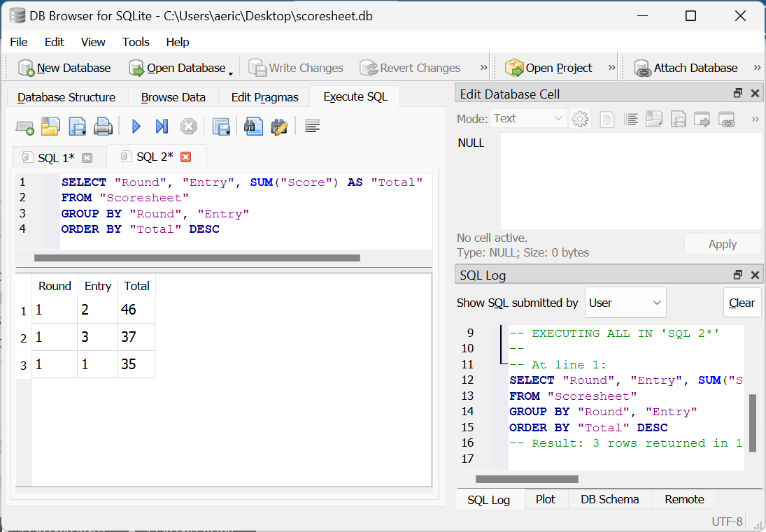Open the Show SQL submitted by dropdown
The width and height of the screenshot is (766, 532).
625,303
